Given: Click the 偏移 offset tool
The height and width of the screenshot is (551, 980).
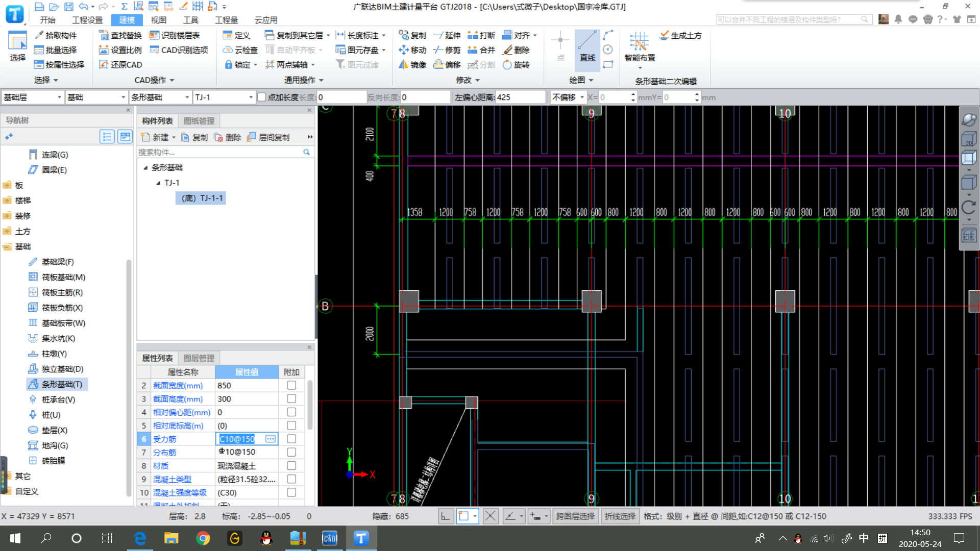Looking at the screenshot, I should (x=447, y=65).
